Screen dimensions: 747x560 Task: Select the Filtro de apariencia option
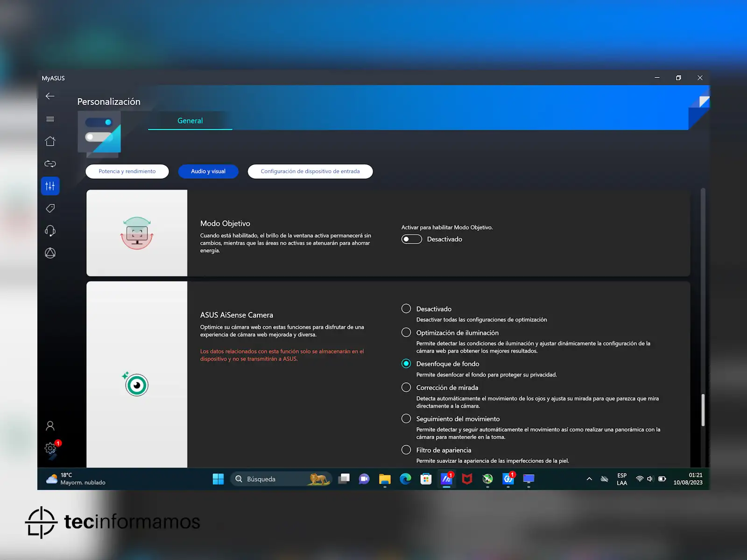(x=406, y=450)
